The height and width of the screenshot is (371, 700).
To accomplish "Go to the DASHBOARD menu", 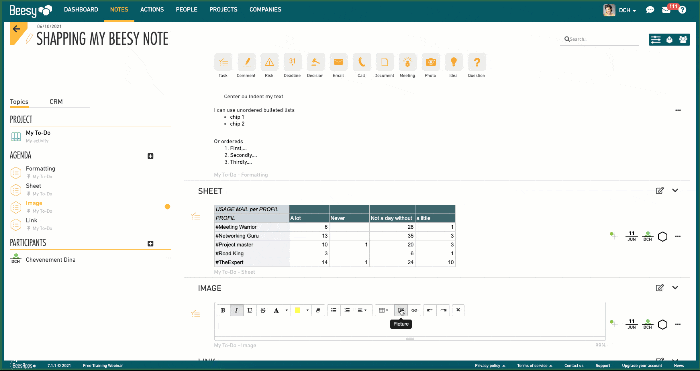I will (x=81, y=9).
